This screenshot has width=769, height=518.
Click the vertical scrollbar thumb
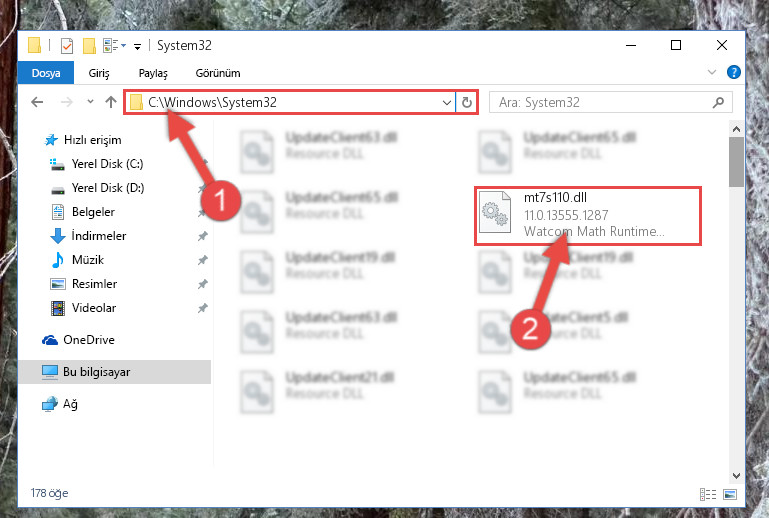(x=736, y=162)
